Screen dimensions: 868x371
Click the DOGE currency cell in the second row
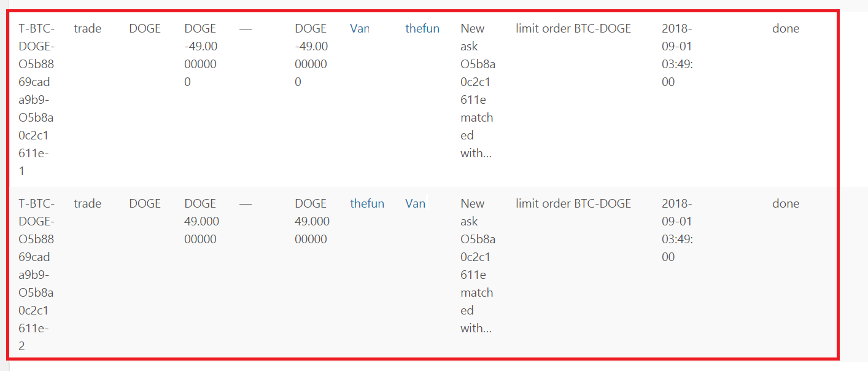[x=145, y=203]
